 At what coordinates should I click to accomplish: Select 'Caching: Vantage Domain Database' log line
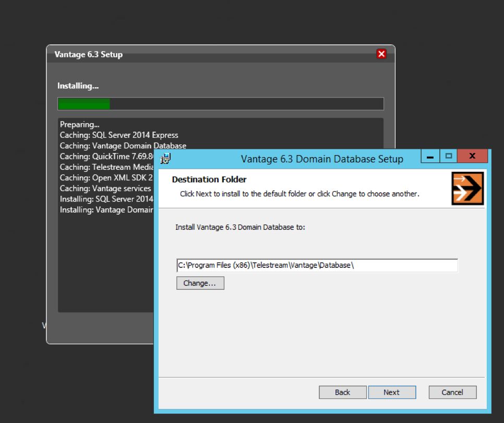point(123,146)
